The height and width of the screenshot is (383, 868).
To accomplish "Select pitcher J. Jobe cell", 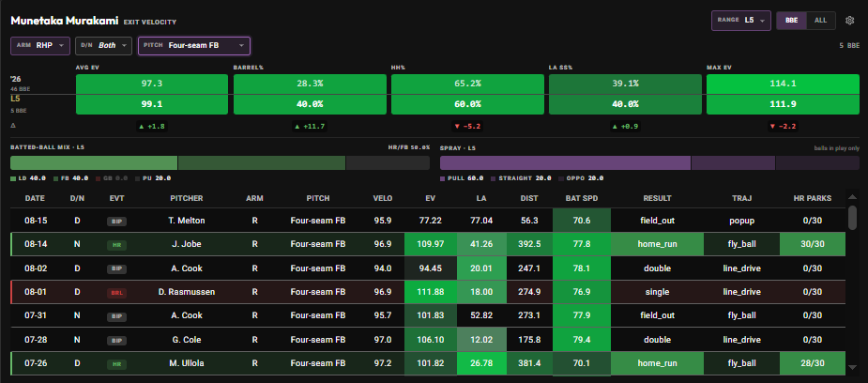I will [187, 244].
